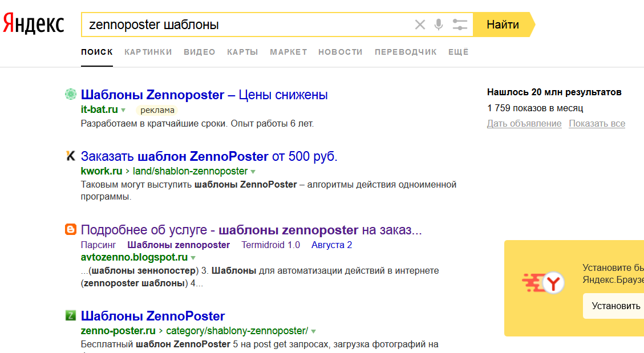The height and width of the screenshot is (353, 644).
Task: Switch to the КАРТИНКИ tab
Action: pyautogui.click(x=148, y=52)
